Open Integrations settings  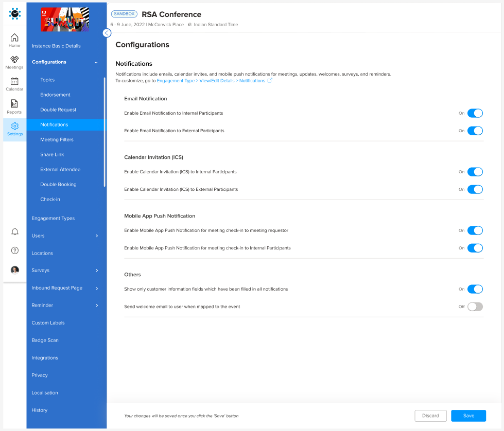[x=45, y=358]
